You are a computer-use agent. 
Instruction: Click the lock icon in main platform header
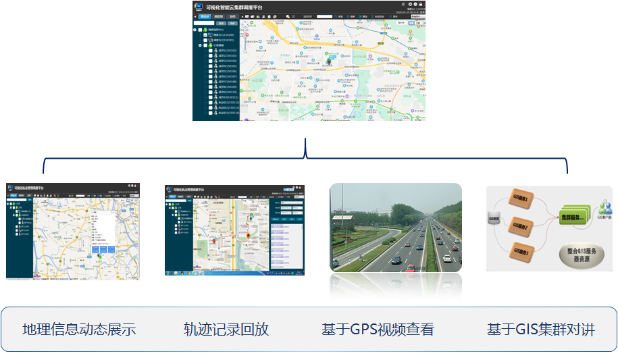[421, 4]
